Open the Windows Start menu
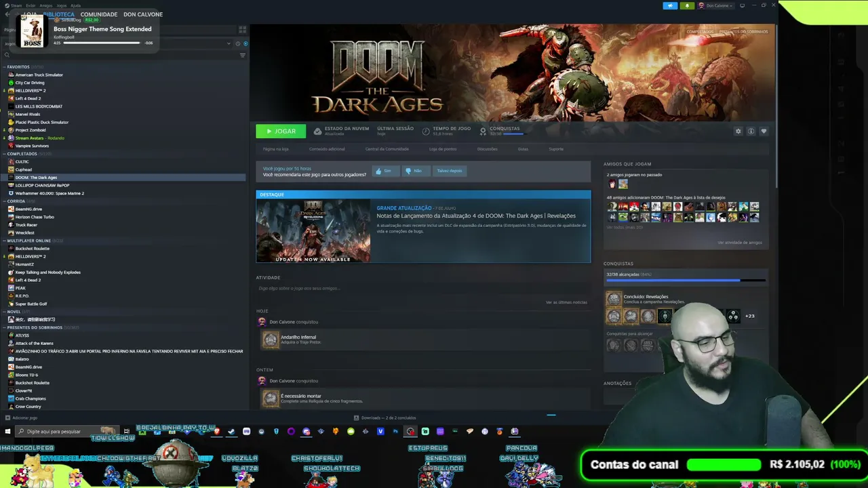The image size is (868, 488). [x=7, y=431]
